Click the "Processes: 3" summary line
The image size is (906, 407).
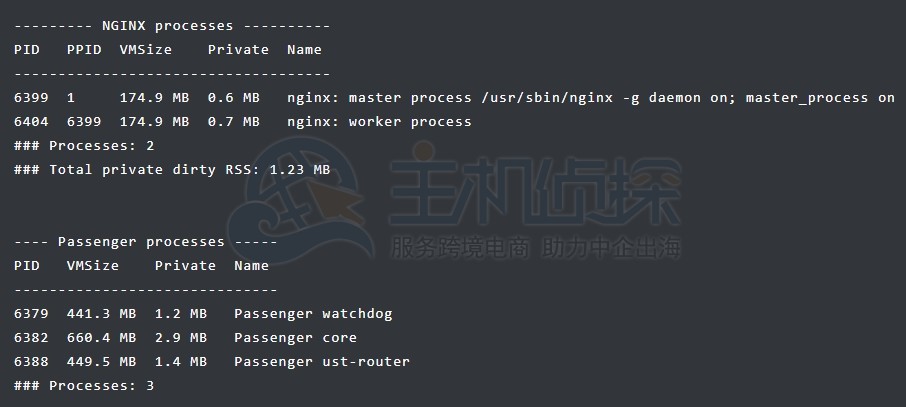click(84, 386)
